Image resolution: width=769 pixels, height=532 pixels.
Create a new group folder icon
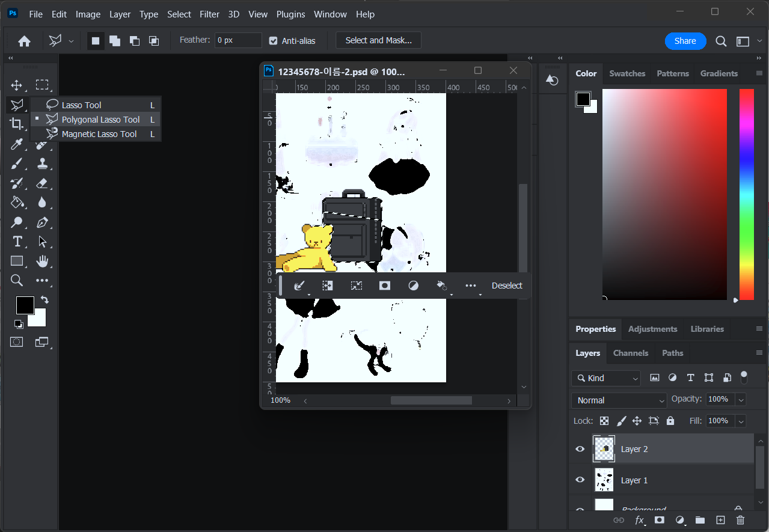click(x=700, y=520)
